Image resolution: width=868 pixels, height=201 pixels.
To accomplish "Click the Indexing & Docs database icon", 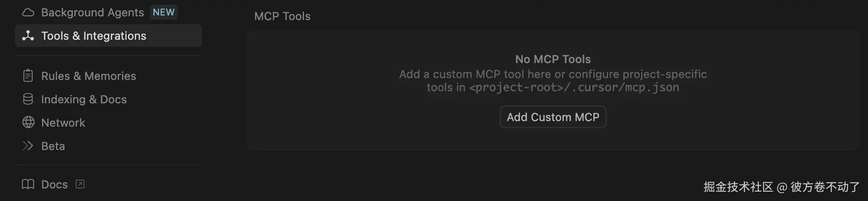I will (x=28, y=99).
